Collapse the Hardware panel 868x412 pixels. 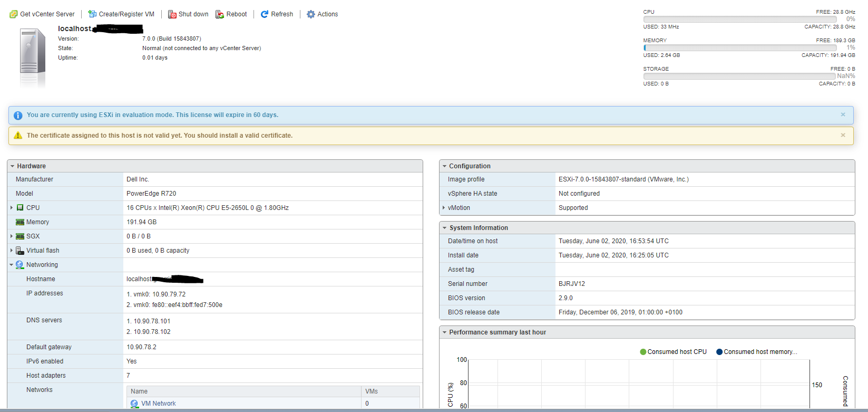tap(12, 166)
